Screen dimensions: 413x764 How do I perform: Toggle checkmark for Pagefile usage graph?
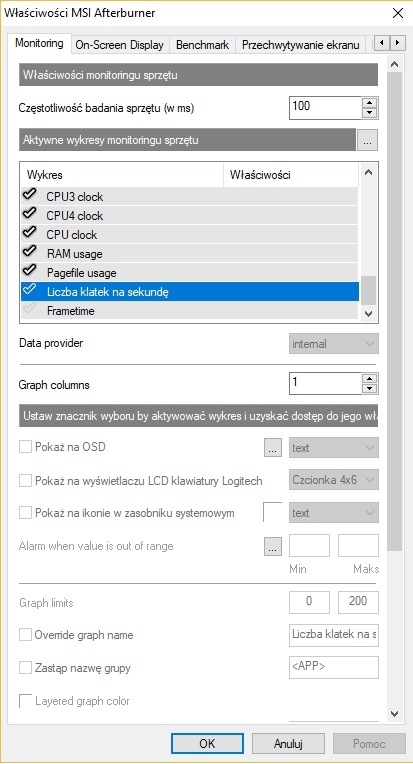coord(30,271)
